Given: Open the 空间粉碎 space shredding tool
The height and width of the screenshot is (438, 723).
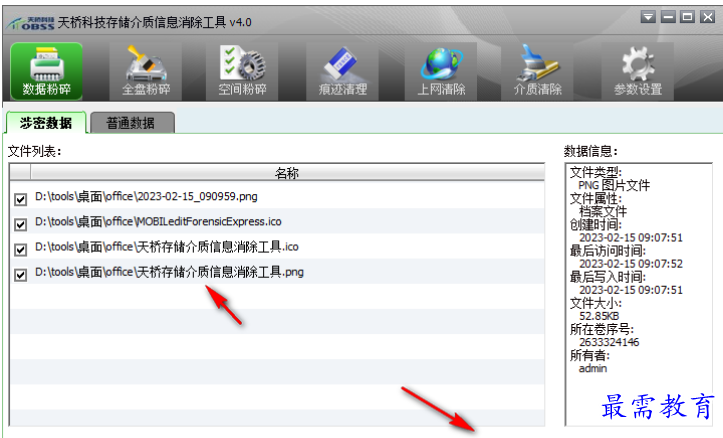Looking at the screenshot, I should (x=242, y=71).
